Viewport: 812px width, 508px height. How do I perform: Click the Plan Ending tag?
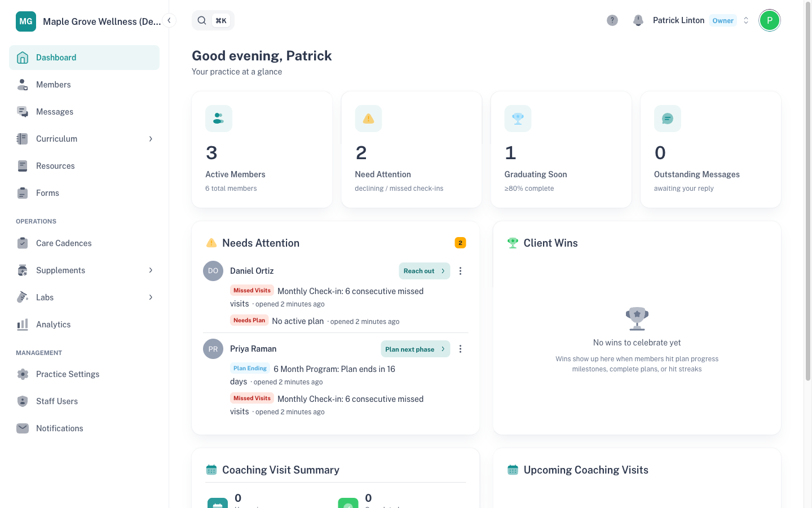pyautogui.click(x=250, y=368)
